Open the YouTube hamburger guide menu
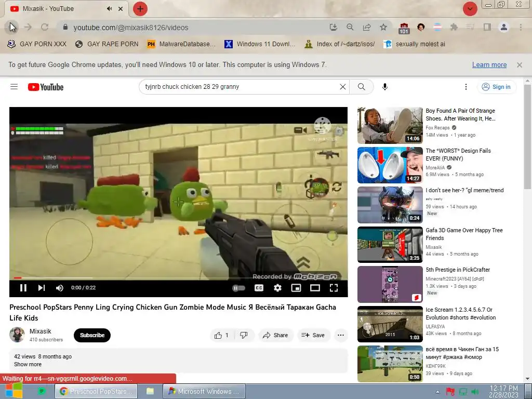This screenshot has height=399, width=532. pyautogui.click(x=14, y=87)
